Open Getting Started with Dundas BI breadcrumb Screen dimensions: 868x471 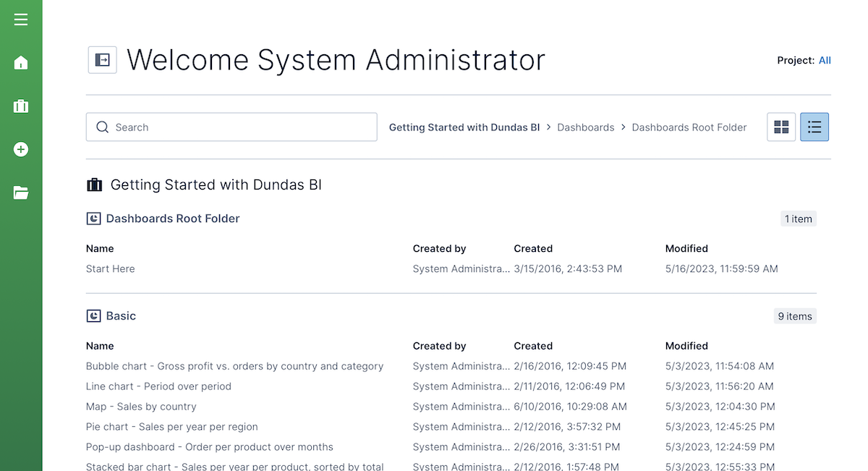(464, 127)
